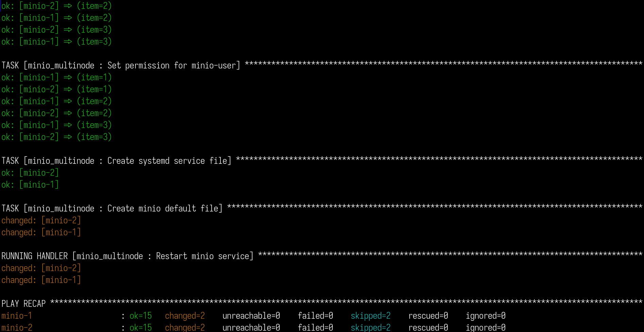
Task: Click the 'Create systemd service file' task header
Action: pyautogui.click(x=116, y=161)
